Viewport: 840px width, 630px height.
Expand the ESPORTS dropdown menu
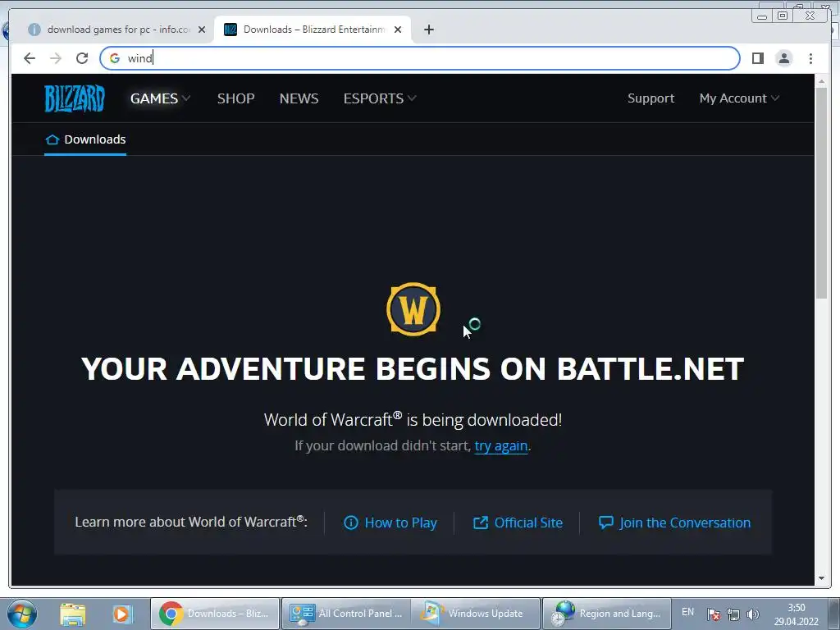380,98
